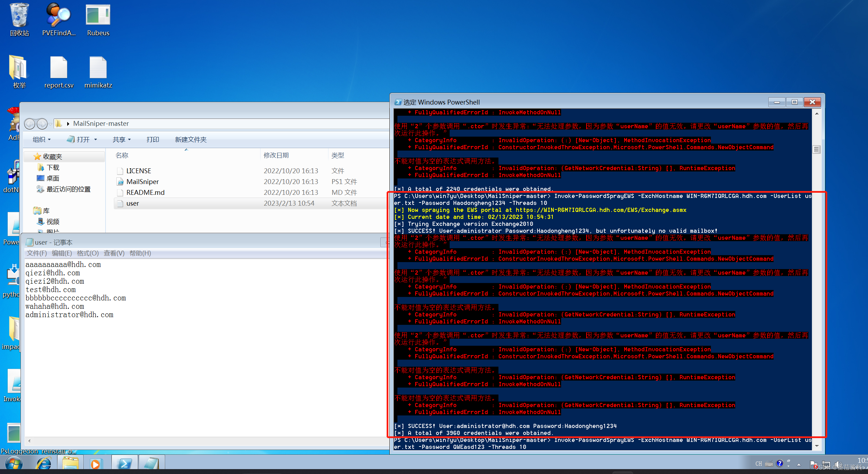Click 'Trying Exchange version Exchange2010' line
This screenshot has width=868, height=474.
coord(464,224)
